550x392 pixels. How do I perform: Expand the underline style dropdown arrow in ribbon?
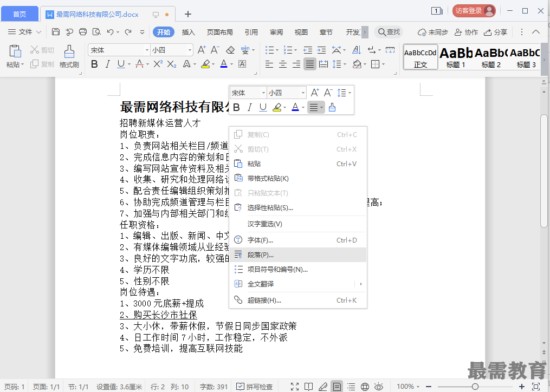click(129, 64)
